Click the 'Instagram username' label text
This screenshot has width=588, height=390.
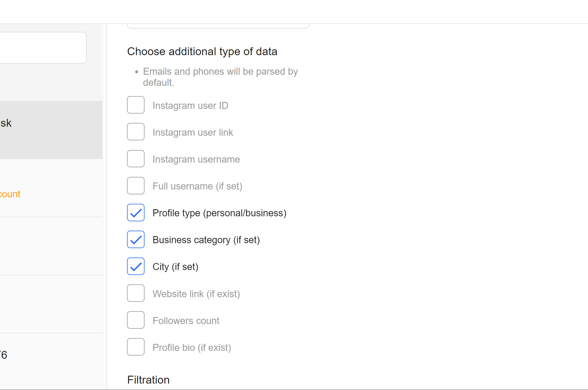pos(196,159)
